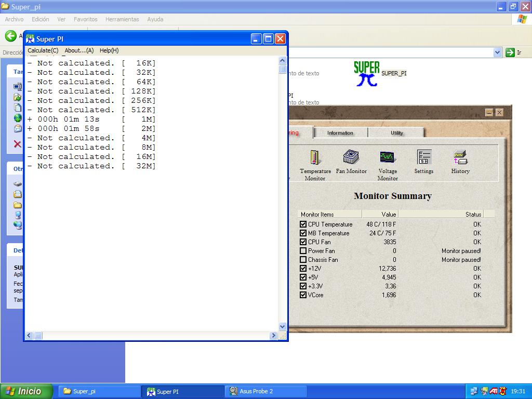Switch to the Information tab
Screen dimensions: 532x399
pyautogui.click(x=340, y=133)
